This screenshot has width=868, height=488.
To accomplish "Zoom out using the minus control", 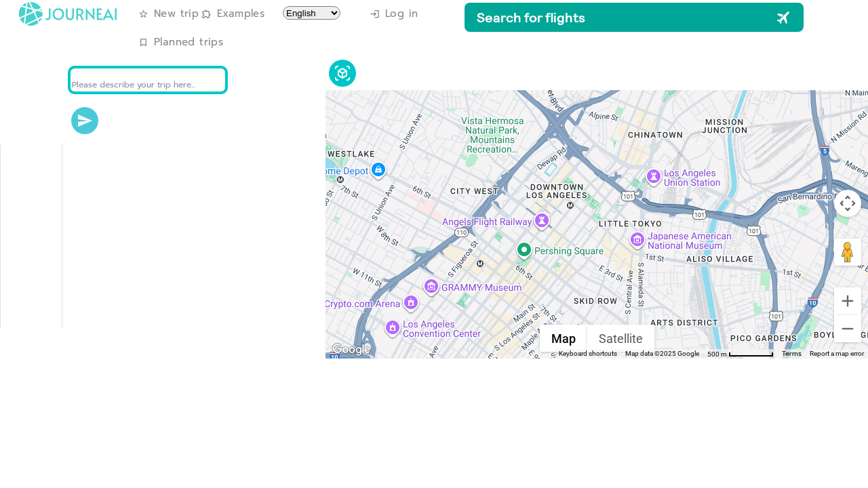I will (848, 328).
